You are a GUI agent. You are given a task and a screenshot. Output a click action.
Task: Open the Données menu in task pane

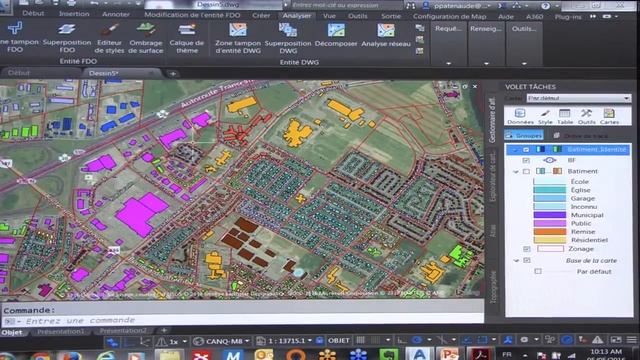(x=520, y=116)
